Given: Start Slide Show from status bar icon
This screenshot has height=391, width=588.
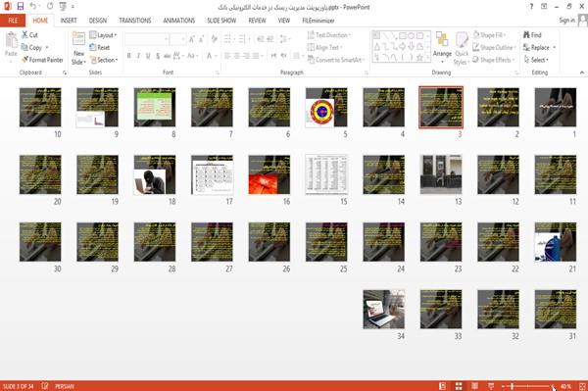Looking at the screenshot, I should click(491, 386).
